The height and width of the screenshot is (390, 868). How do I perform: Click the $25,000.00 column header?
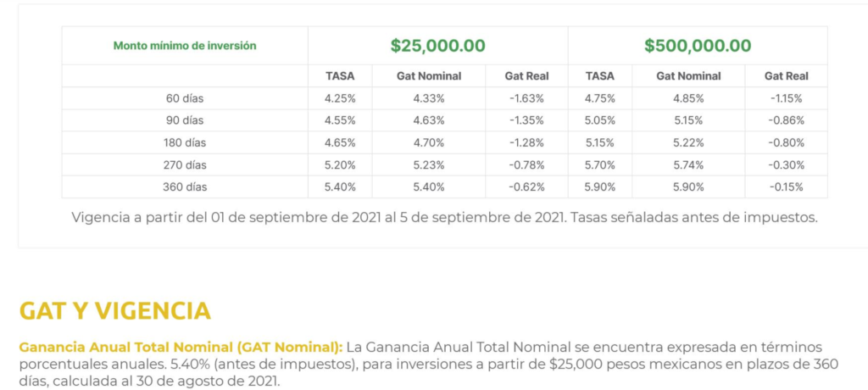pos(438,46)
